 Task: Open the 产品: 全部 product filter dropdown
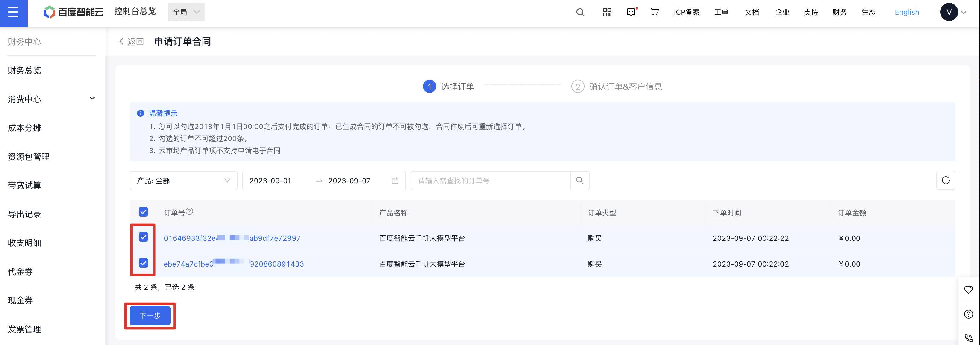tap(183, 181)
